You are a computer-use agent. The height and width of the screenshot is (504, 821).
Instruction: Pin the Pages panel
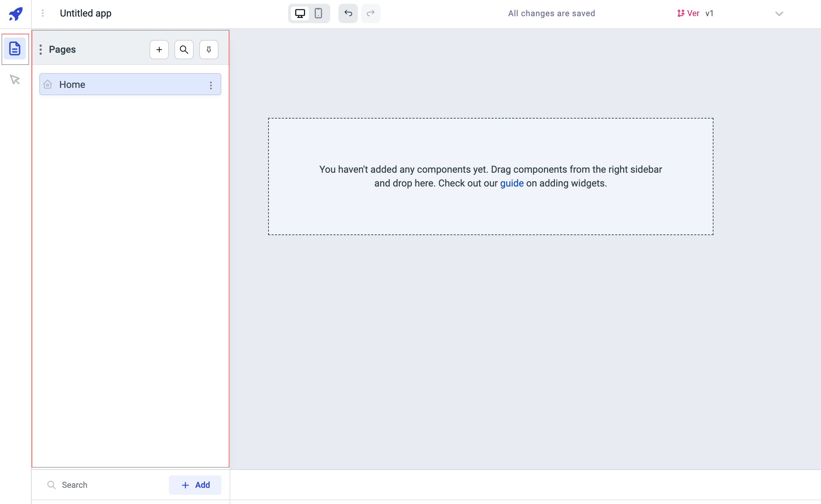(x=209, y=50)
